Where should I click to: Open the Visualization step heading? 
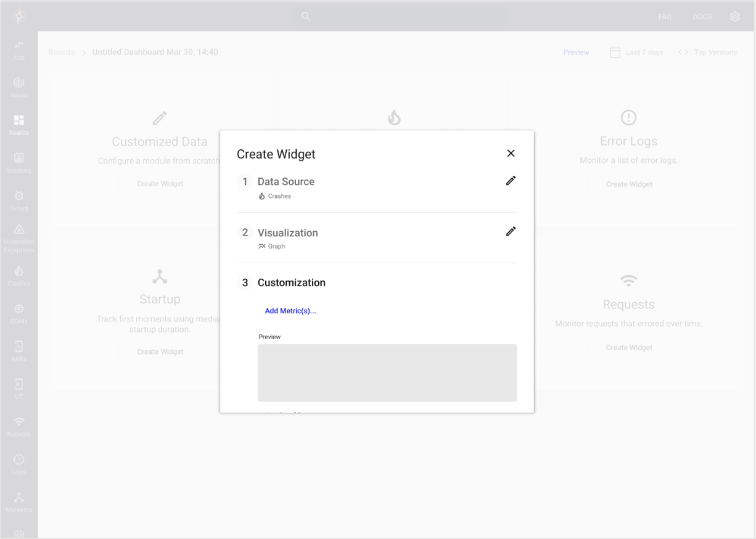(288, 232)
